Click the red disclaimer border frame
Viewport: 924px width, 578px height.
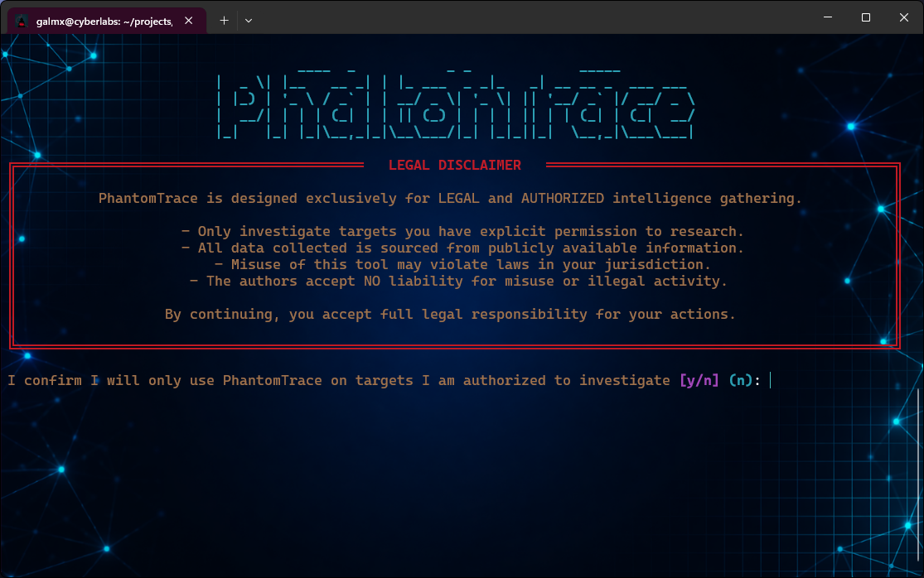[x=454, y=345]
